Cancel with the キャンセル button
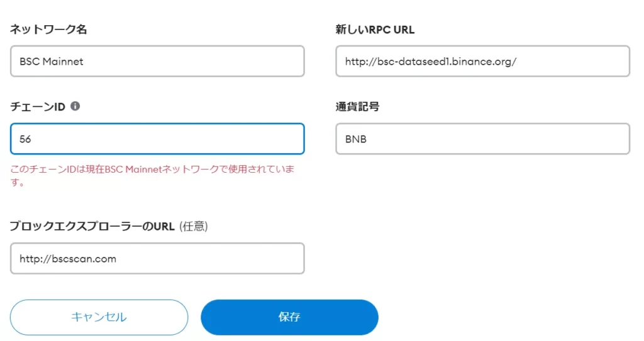The width and height of the screenshot is (644, 341). (99, 317)
